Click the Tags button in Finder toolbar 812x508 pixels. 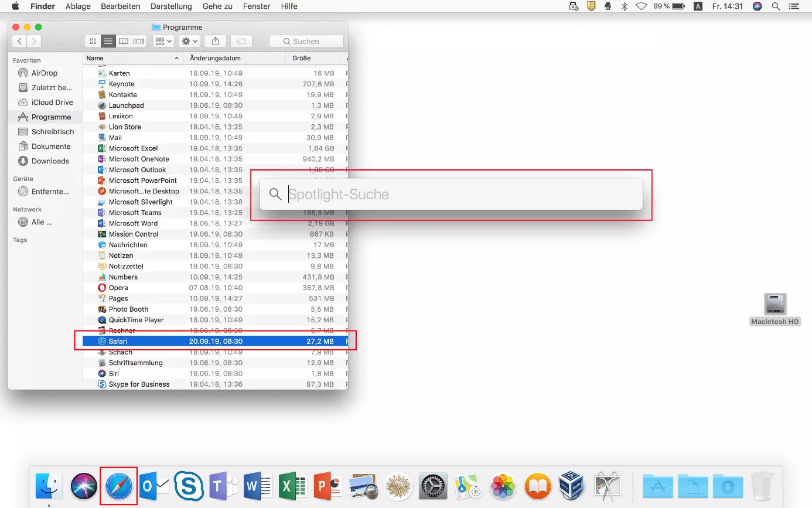click(241, 41)
